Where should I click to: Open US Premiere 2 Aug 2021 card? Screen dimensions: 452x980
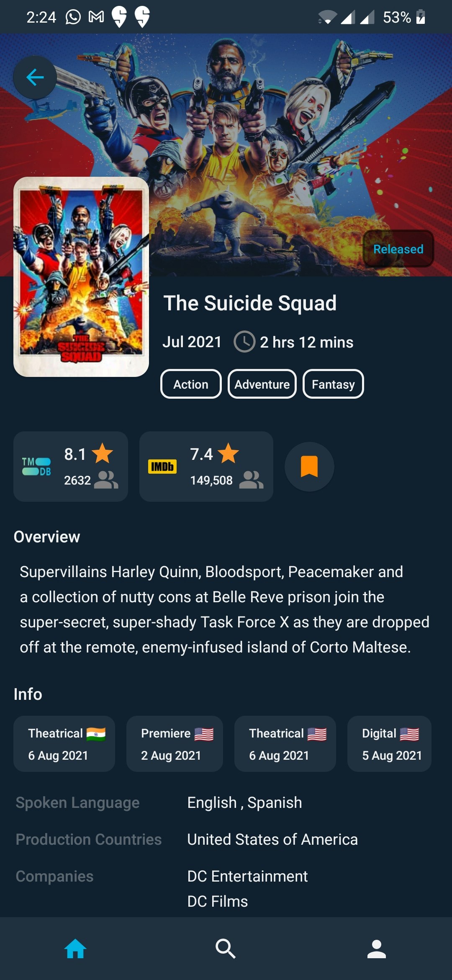pos(175,744)
